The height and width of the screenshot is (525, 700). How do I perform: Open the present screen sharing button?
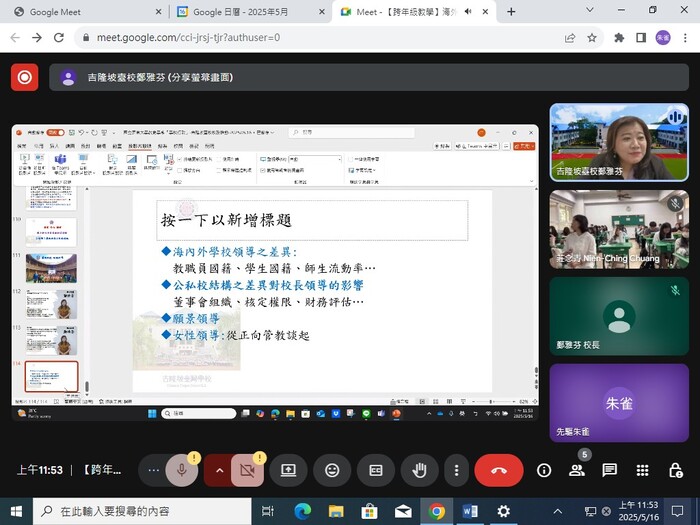click(288, 470)
